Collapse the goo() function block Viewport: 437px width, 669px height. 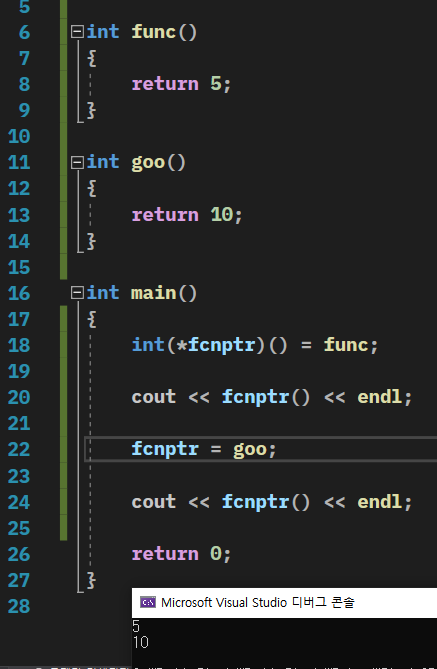point(77,163)
